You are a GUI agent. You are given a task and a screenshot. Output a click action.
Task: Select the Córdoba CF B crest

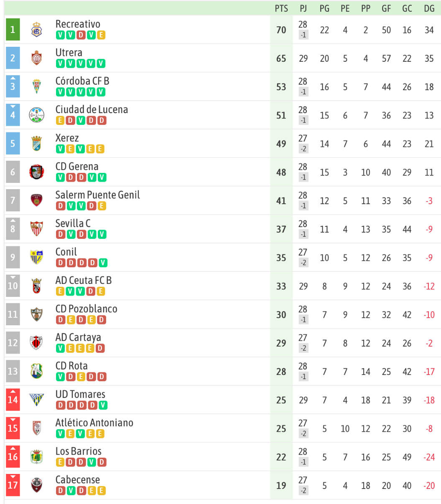point(37,86)
